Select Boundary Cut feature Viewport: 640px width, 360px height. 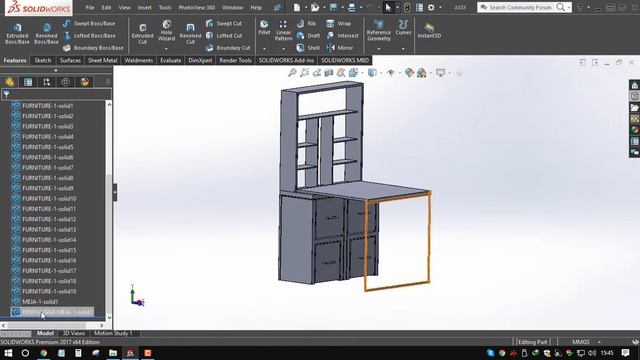[x=228, y=48]
